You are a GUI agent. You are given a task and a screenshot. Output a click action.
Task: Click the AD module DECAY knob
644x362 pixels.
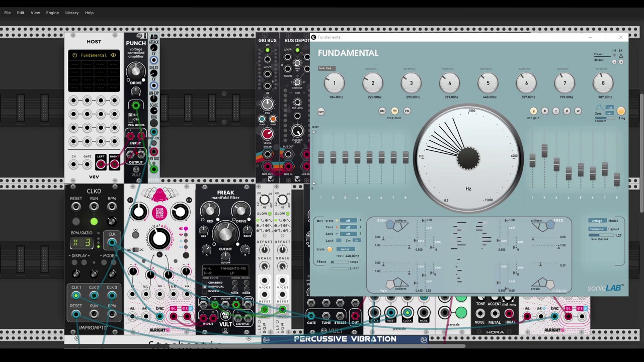tap(154, 73)
